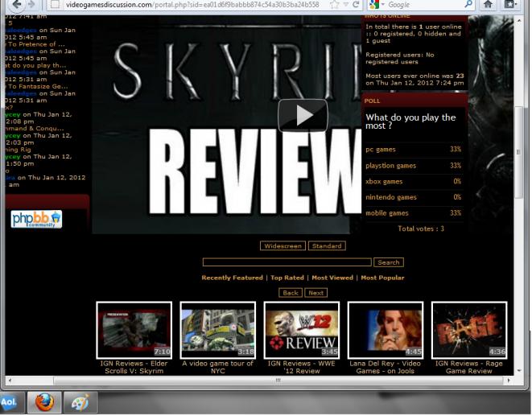This screenshot has width=532, height=416.
Task: Click the 'playstion games' poll option
Action: tap(391, 166)
